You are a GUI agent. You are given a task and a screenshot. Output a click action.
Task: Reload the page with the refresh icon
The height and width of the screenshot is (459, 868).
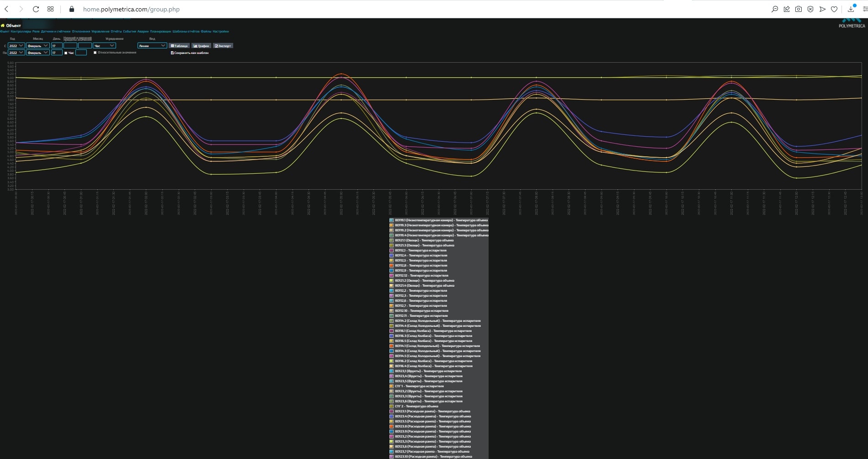(36, 9)
